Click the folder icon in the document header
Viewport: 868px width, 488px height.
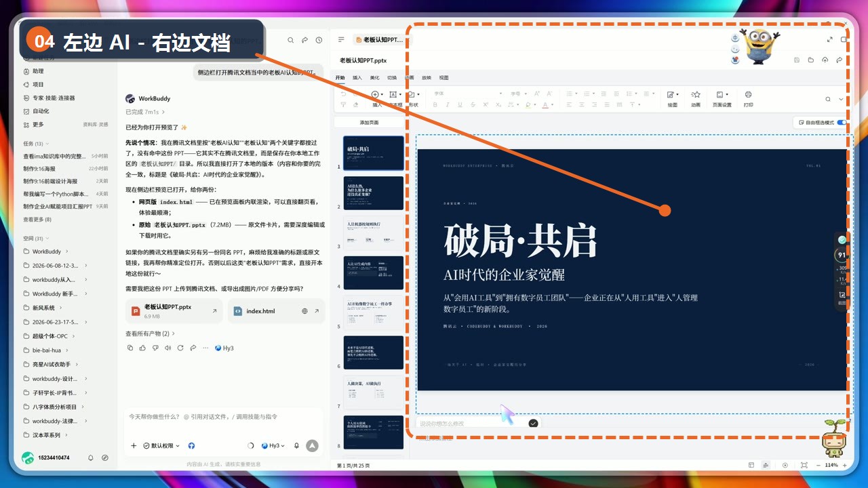tap(811, 60)
